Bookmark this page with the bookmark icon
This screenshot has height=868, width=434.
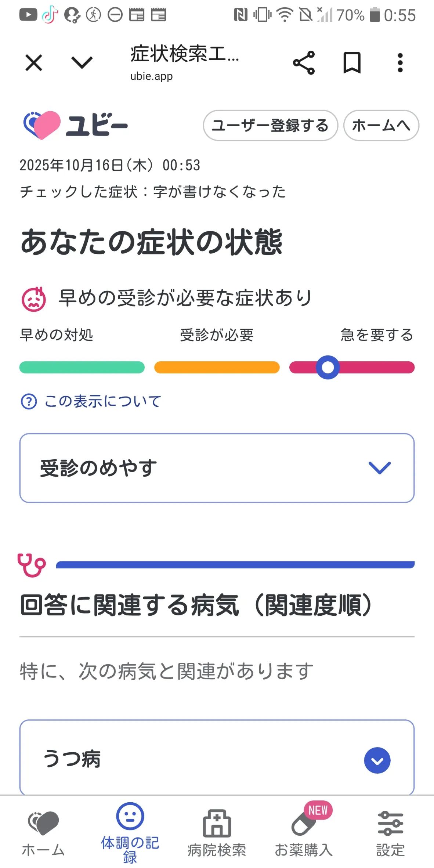click(352, 63)
